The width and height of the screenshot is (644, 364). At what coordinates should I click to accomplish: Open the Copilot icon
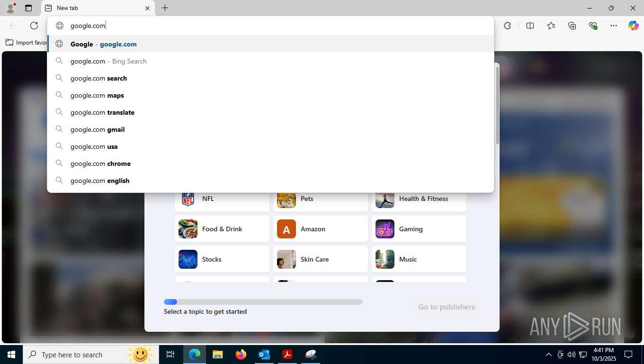tap(634, 26)
